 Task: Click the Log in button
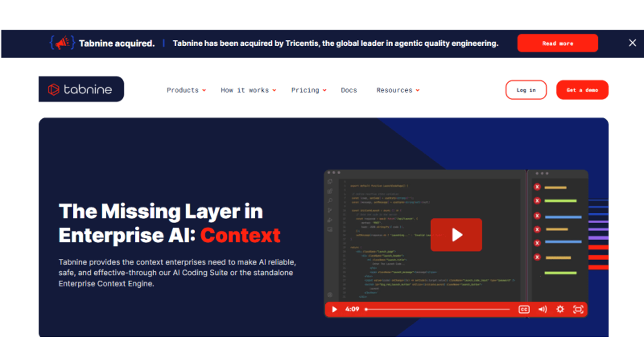click(526, 90)
